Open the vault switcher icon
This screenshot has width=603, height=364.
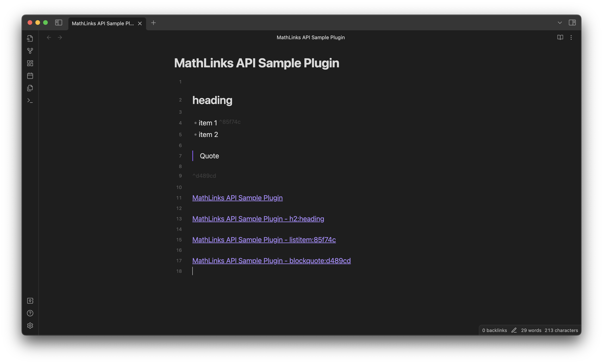(30, 301)
